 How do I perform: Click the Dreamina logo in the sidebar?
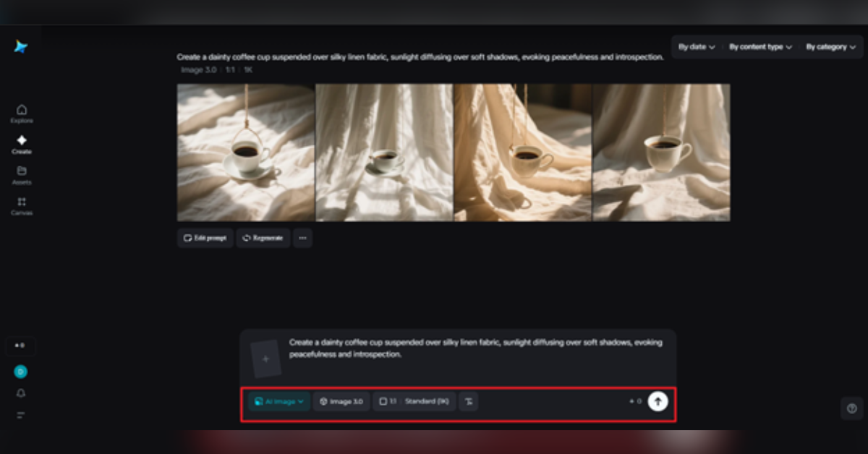pyautogui.click(x=21, y=46)
